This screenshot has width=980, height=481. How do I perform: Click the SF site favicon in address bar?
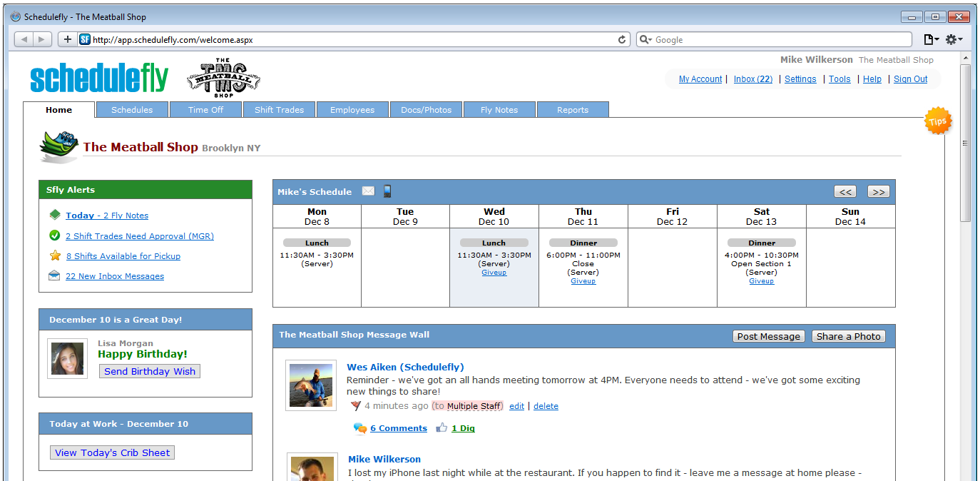84,40
